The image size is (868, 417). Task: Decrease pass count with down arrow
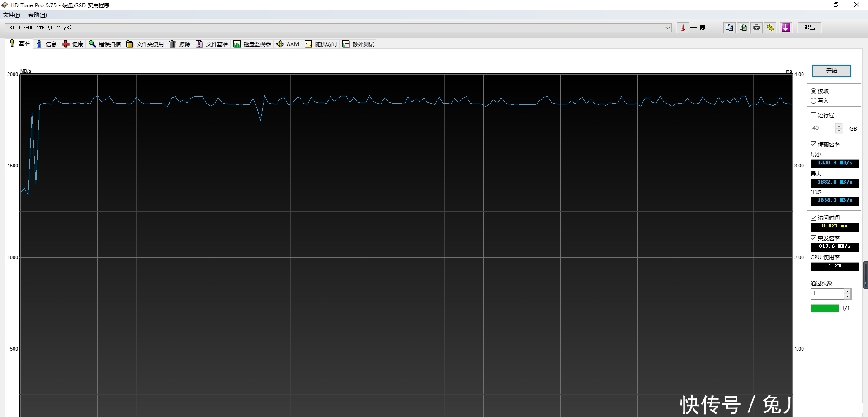pyautogui.click(x=848, y=297)
